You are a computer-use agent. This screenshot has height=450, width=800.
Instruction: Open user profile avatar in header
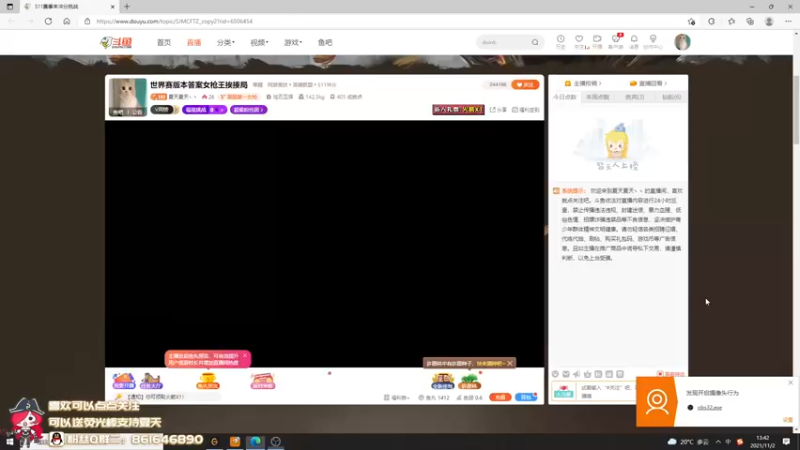coord(682,42)
